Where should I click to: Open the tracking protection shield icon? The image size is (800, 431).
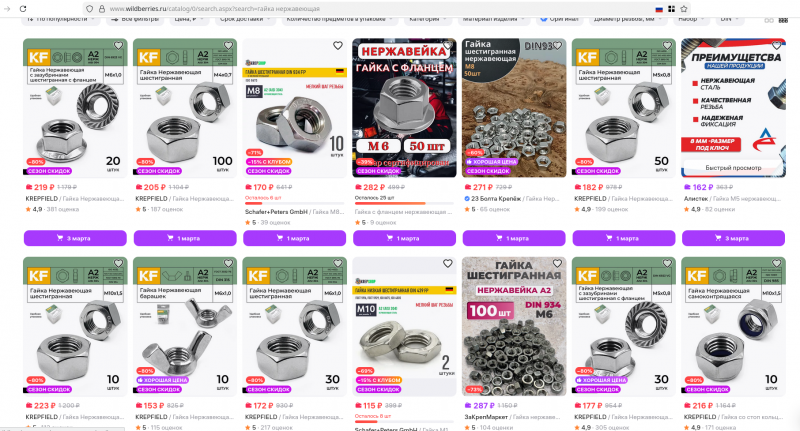click(90, 9)
